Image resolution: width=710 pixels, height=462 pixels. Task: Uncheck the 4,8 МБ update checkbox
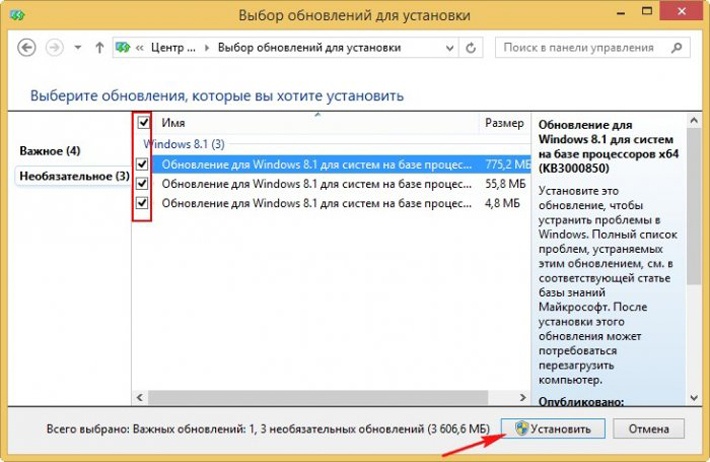click(142, 203)
